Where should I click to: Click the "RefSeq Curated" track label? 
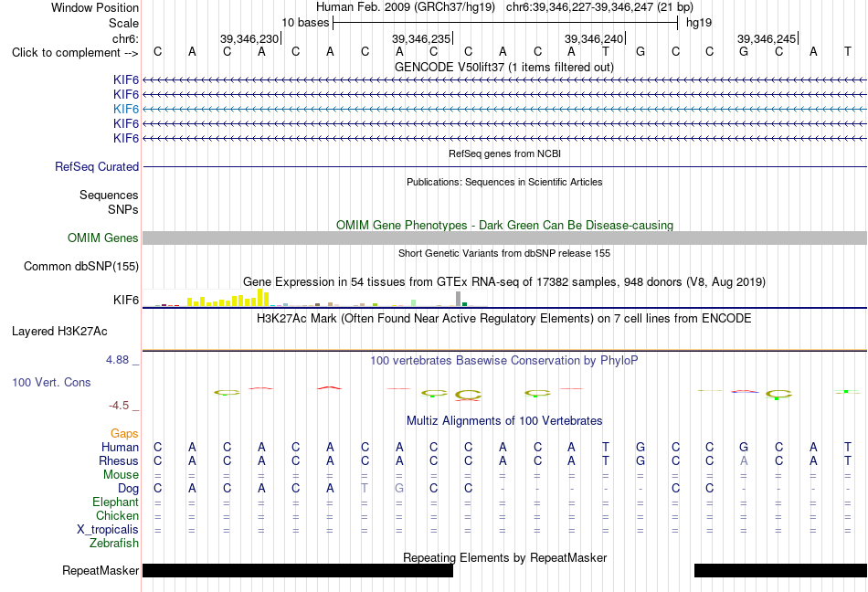(97, 166)
